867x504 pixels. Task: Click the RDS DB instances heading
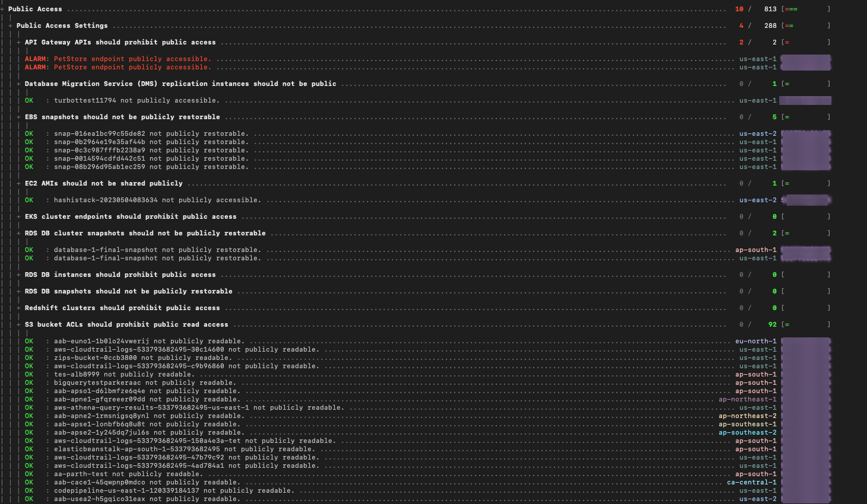click(120, 275)
